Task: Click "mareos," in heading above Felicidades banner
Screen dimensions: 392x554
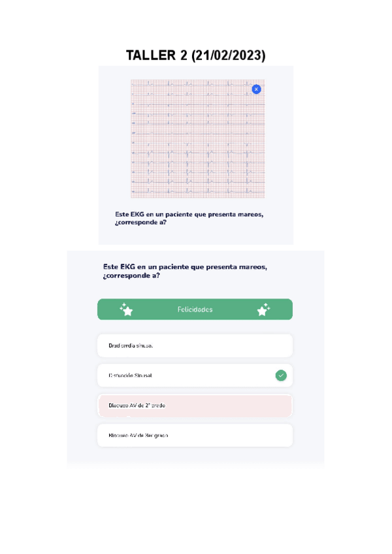Action: tap(253, 267)
